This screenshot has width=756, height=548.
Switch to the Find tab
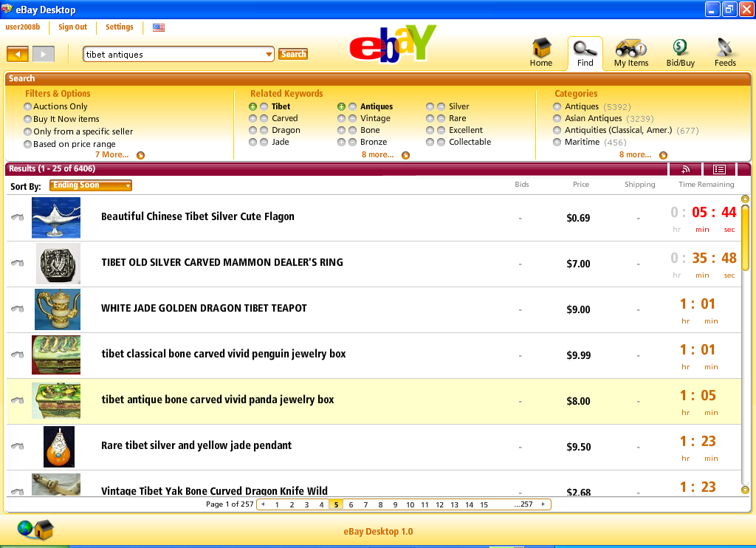tap(585, 53)
